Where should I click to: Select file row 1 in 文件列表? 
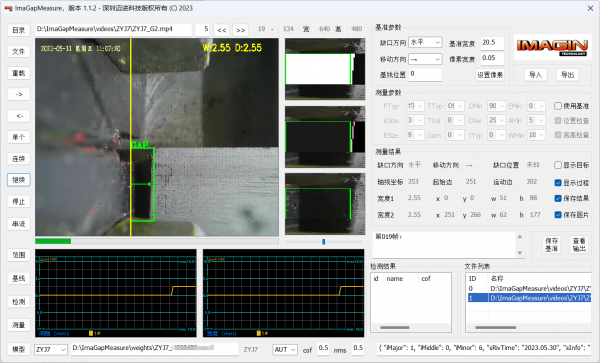click(x=529, y=298)
